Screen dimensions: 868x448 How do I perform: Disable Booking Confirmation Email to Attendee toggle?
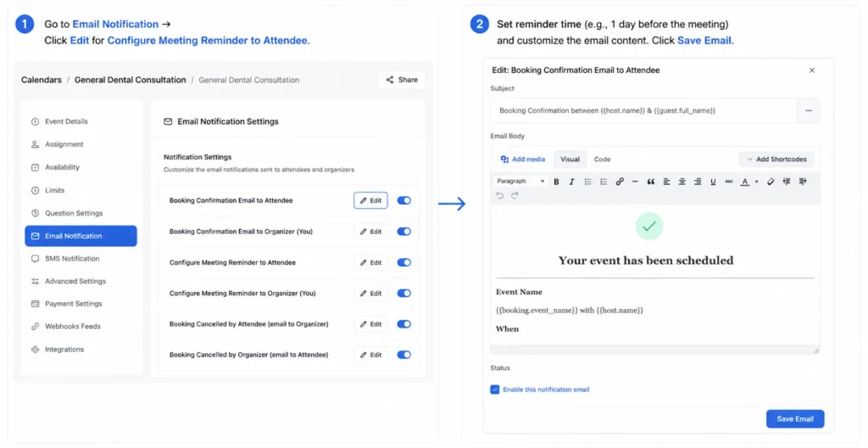coord(404,201)
